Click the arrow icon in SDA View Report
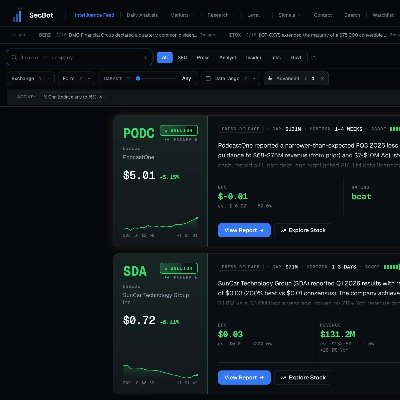The width and height of the screenshot is (400, 400). 262,378
